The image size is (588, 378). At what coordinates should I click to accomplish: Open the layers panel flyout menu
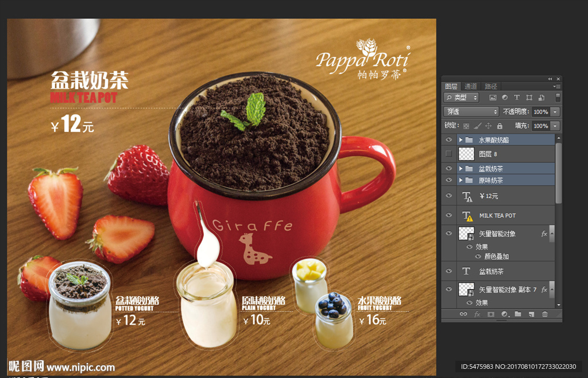pyautogui.click(x=556, y=86)
